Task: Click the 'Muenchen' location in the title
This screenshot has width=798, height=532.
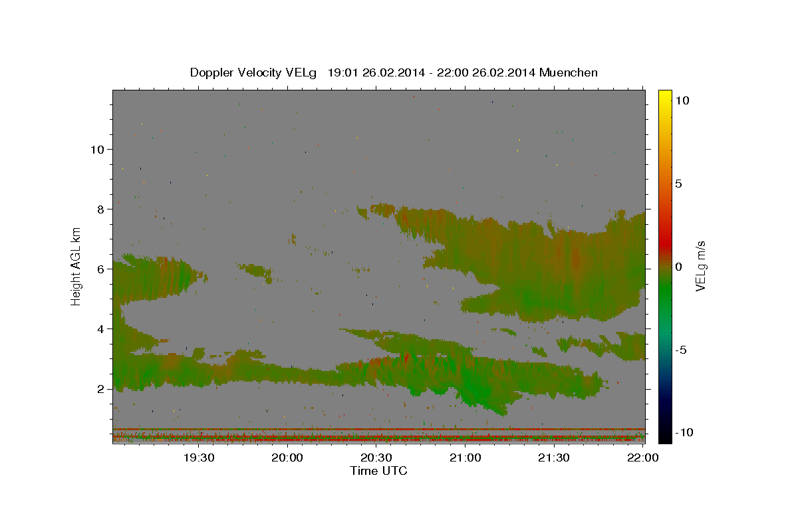Action: 569,72
